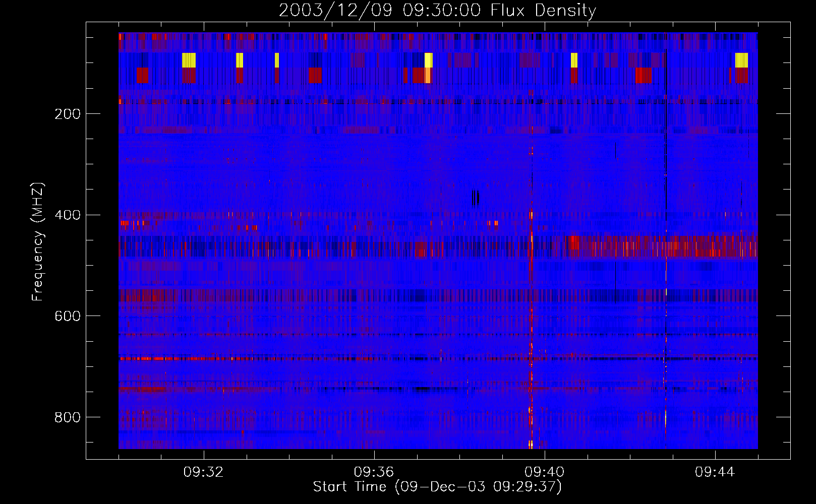Viewport: 816px width, 504px height.
Task: Select the 400 frequency tick label
Action: point(68,215)
